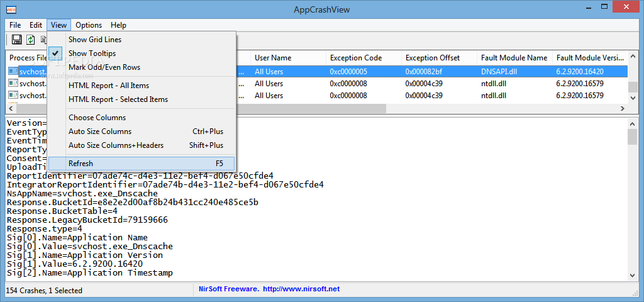Screen dimensions: 644x302
Task: Click the Response.LegacyBucketId=79159666 line
Action: (x=87, y=220)
